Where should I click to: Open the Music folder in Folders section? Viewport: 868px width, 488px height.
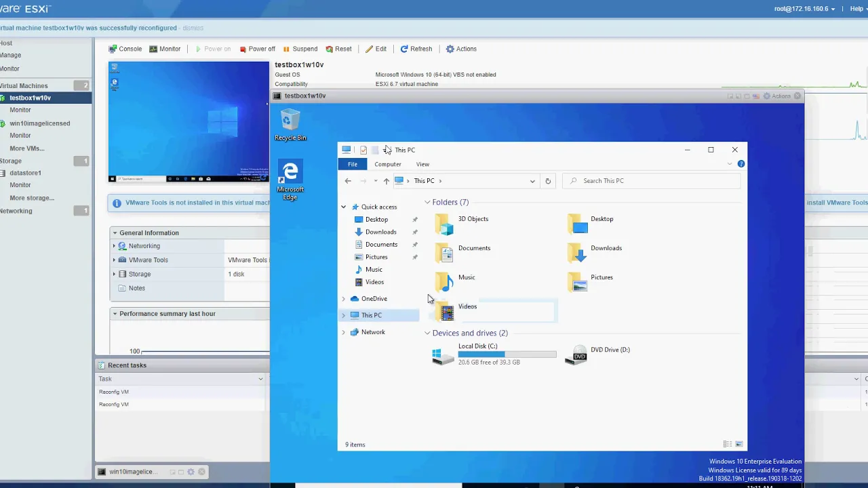click(x=455, y=283)
